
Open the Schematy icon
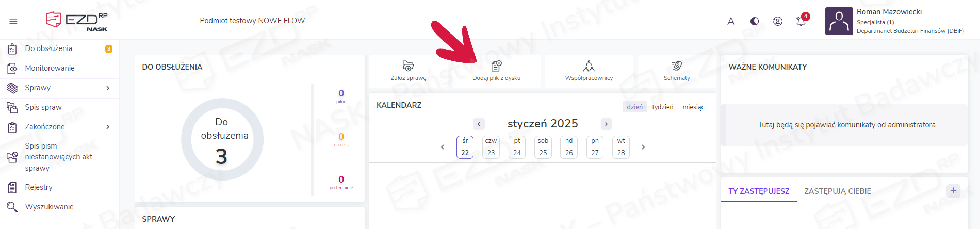pyautogui.click(x=677, y=66)
